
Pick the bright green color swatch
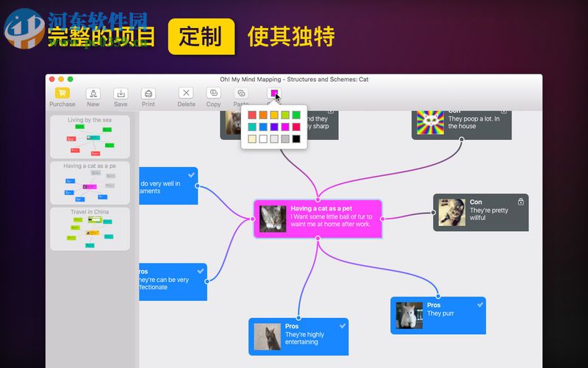[296, 115]
